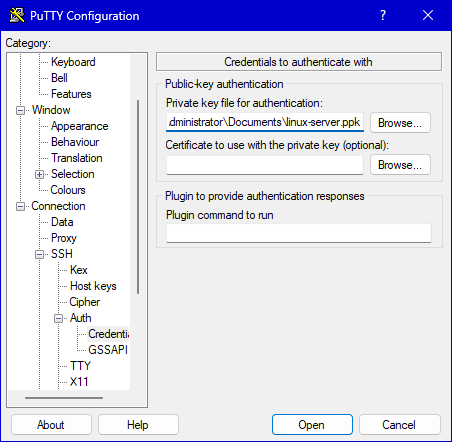
Task: Click the private key file path field
Action: click(x=265, y=122)
